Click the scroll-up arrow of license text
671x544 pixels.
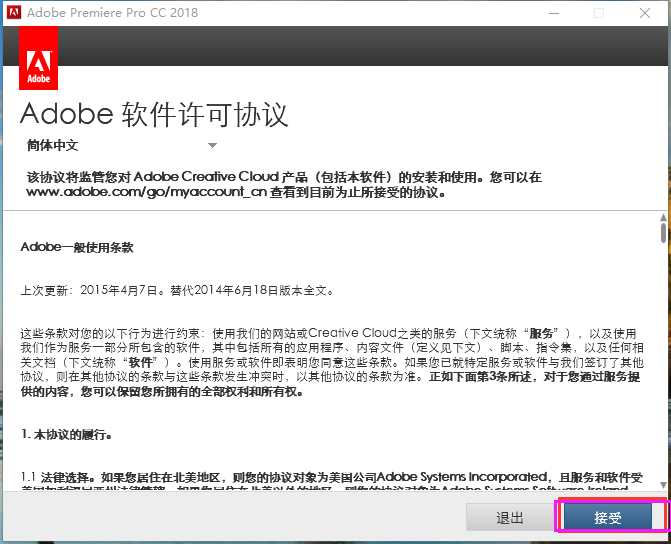(664, 218)
